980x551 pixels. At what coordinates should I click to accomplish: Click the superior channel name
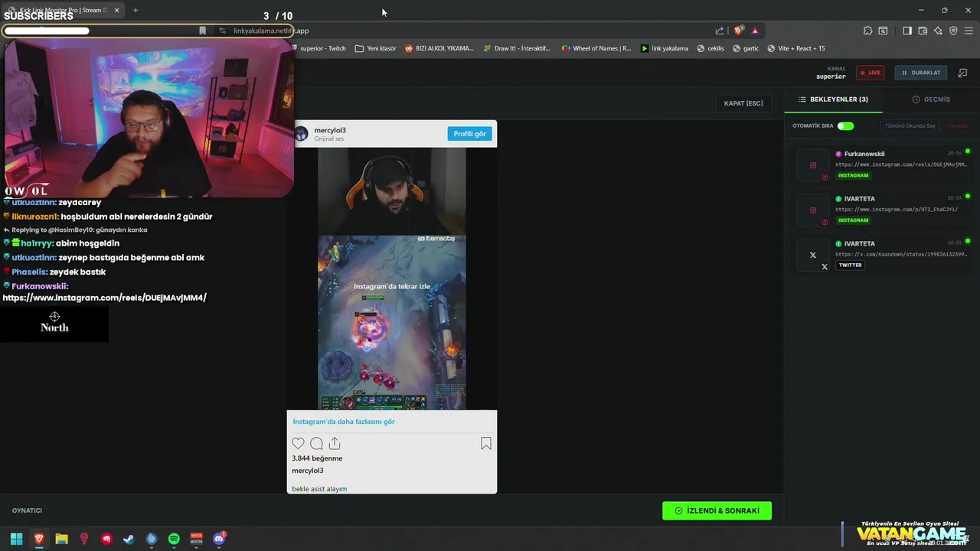831,77
